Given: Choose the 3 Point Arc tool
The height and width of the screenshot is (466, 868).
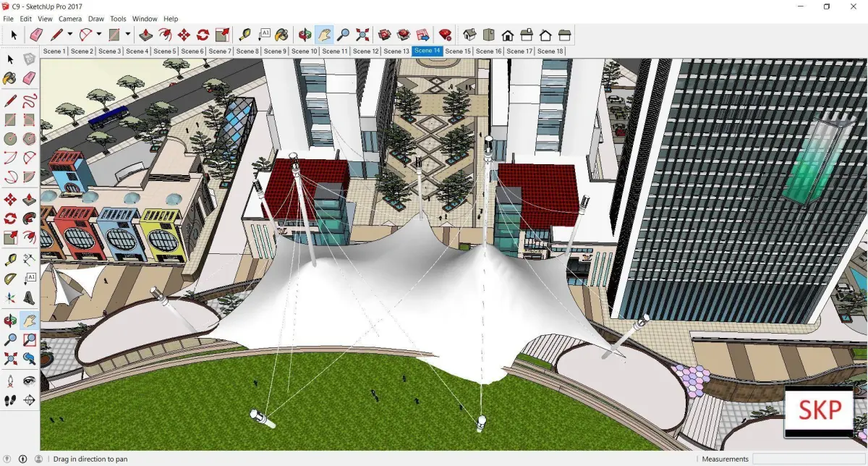Looking at the screenshot, I should [10, 176].
